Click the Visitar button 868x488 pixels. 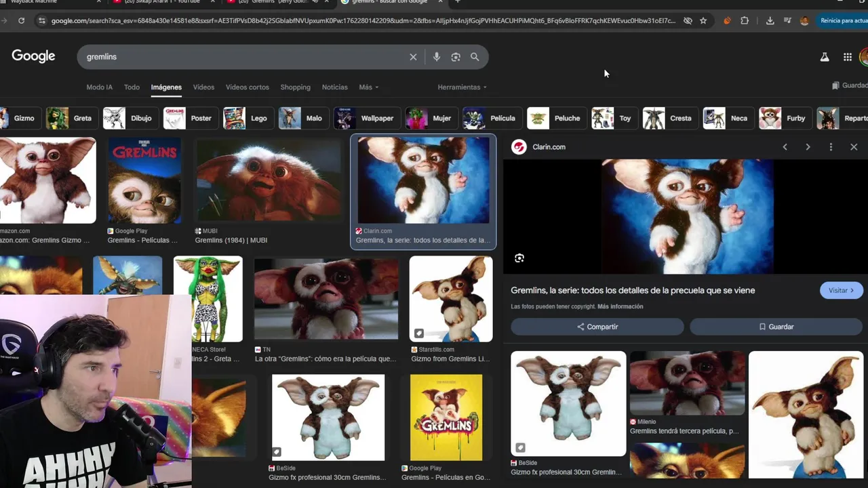[842, 291]
